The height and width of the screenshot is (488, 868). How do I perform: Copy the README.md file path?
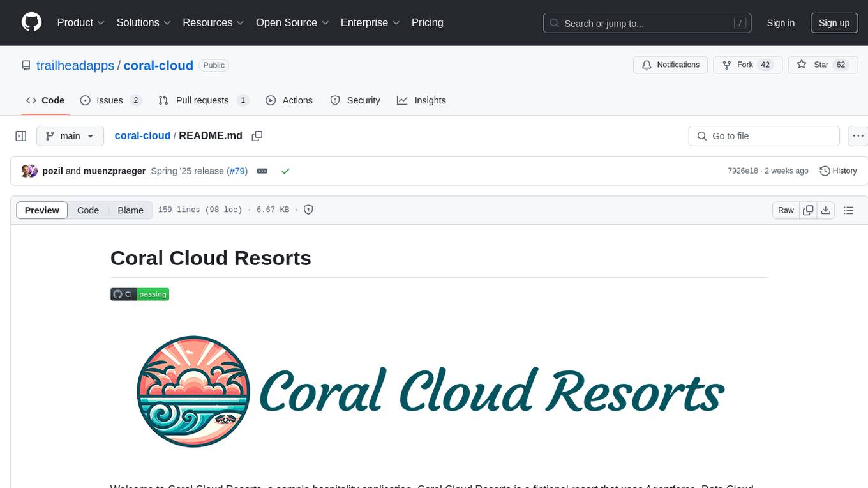tap(257, 136)
